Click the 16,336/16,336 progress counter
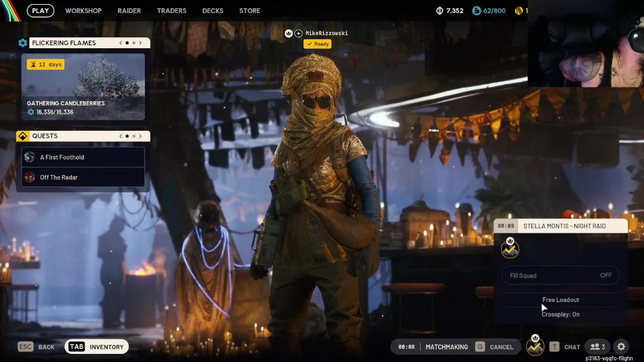The height and width of the screenshot is (362, 644). pyautogui.click(x=54, y=112)
